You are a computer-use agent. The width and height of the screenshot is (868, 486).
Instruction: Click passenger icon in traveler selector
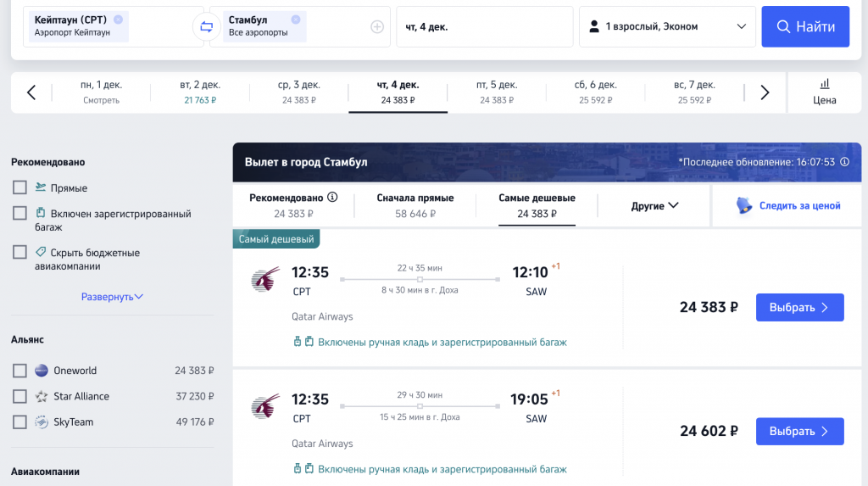tap(594, 26)
